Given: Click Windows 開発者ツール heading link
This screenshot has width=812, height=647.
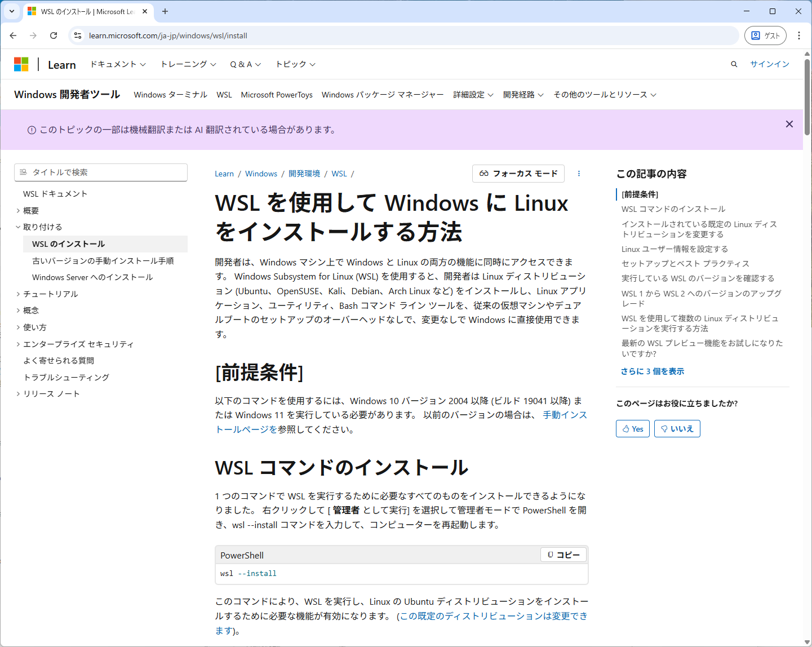Looking at the screenshot, I should pyautogui.click(x=67, y=94).
